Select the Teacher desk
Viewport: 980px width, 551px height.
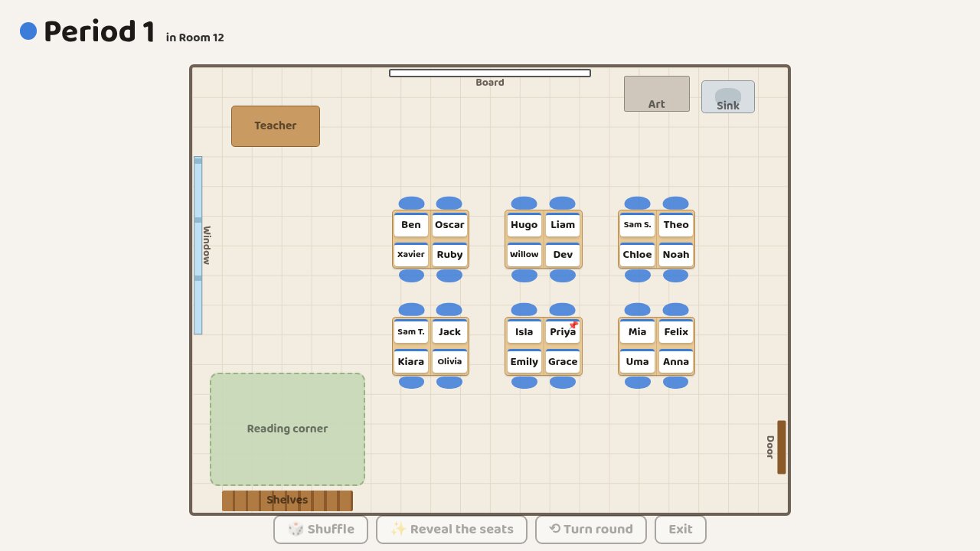point(276,126)
